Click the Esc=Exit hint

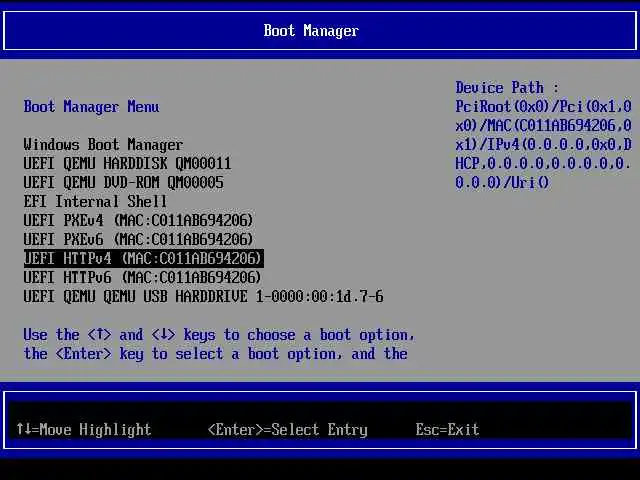pyautogui.click(x=447, y=429)
